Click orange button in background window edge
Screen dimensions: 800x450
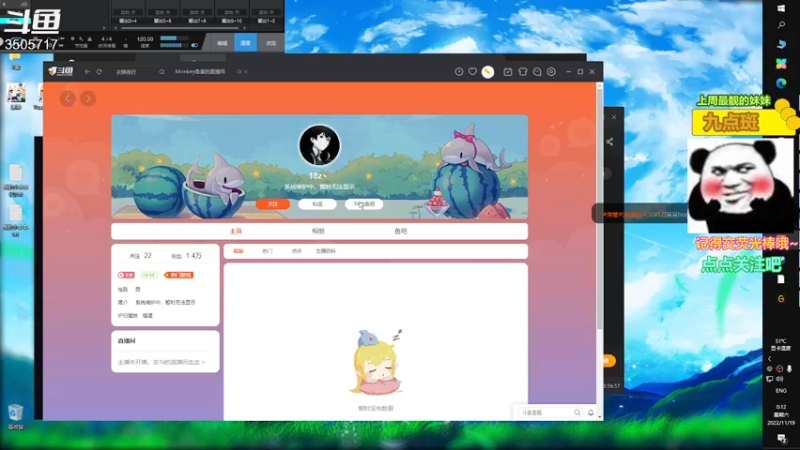pos(609,361)
